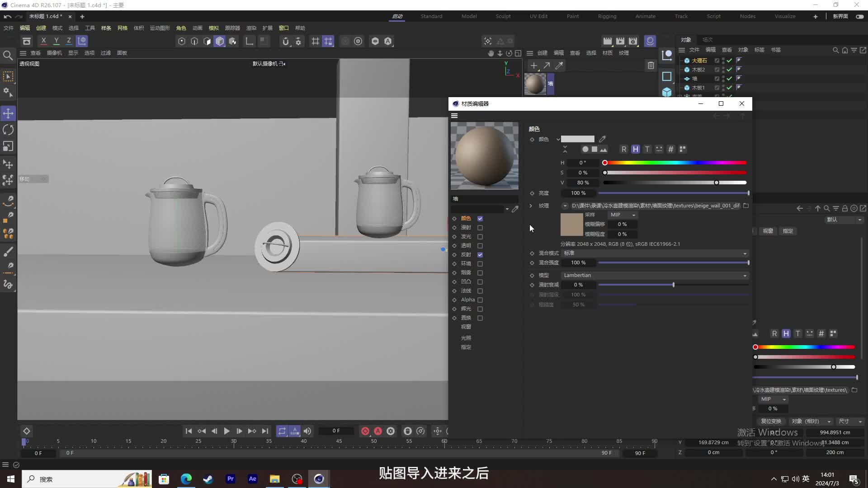868x488 pixels.
Task: Click the 视窗 material section
Action: (466, 327)
